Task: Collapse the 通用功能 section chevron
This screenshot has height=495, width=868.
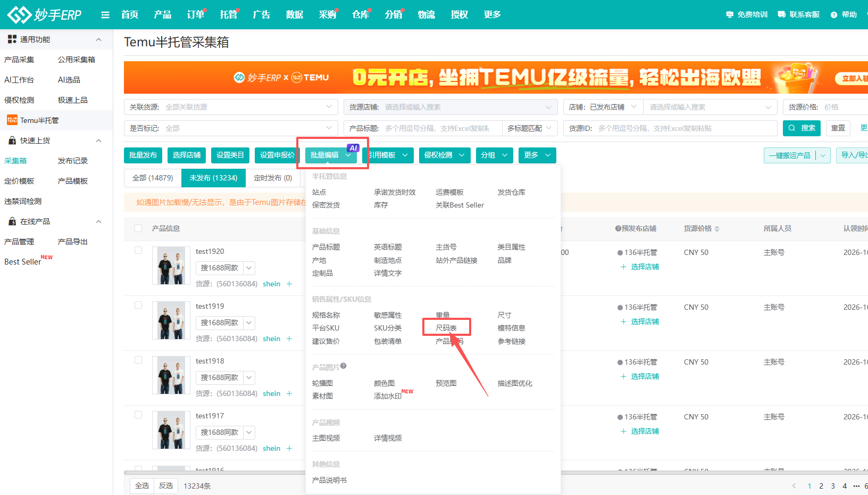Action: click(x=99, y=39)
